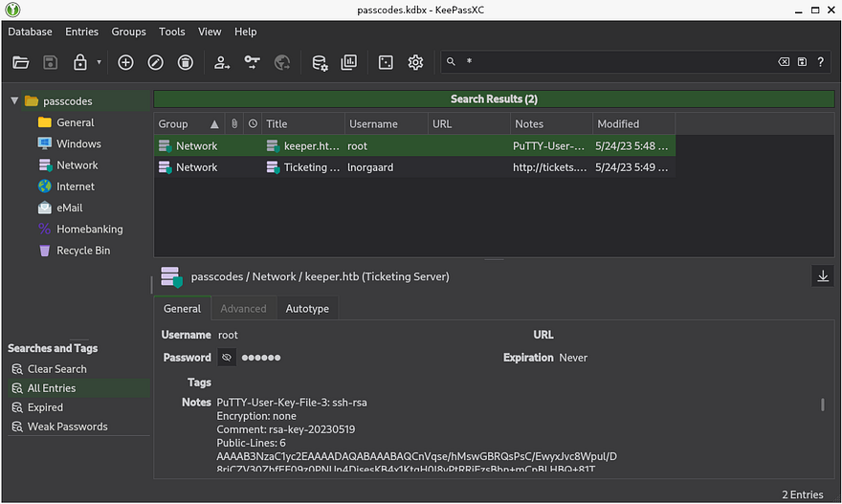Screen dimensions: 842x504
Task: Select the Weak Passwords search filter
Action: (x=67, y=427)
